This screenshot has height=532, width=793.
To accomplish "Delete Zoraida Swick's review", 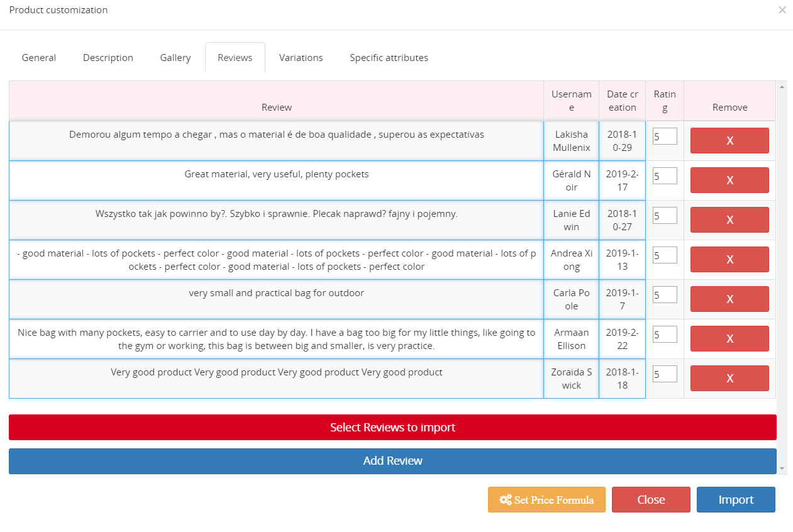I will click(729, 378).
